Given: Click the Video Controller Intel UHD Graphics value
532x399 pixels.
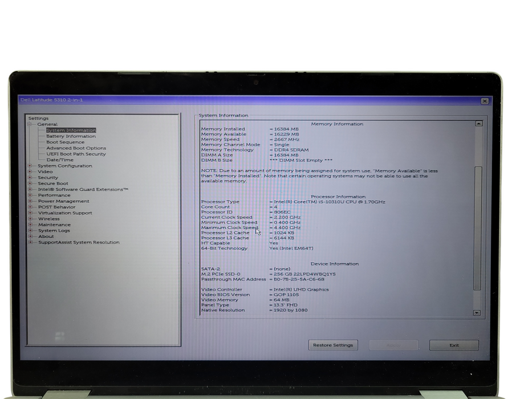Looking at the screenshot, I should pos(301,290).
